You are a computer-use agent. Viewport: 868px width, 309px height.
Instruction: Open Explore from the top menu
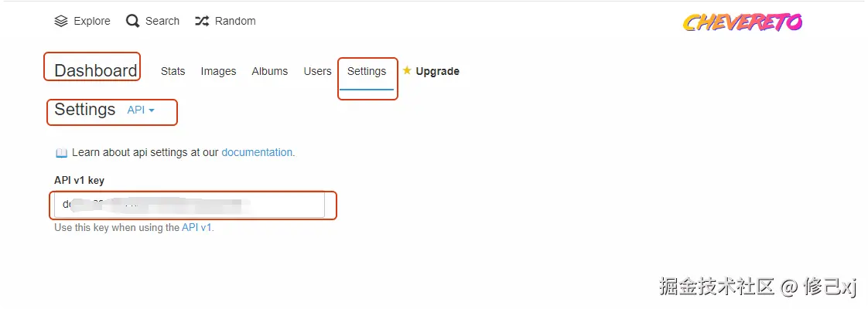[91, 21]
